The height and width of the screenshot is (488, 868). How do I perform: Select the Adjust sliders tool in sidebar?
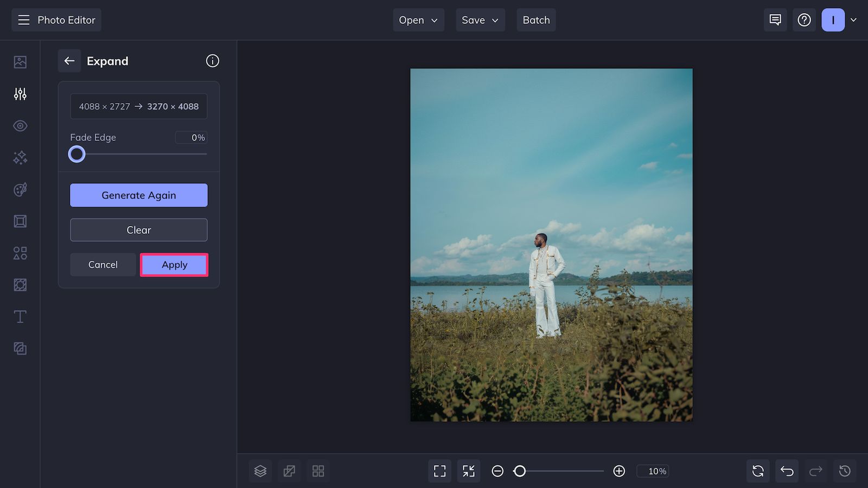click(20, 94)
